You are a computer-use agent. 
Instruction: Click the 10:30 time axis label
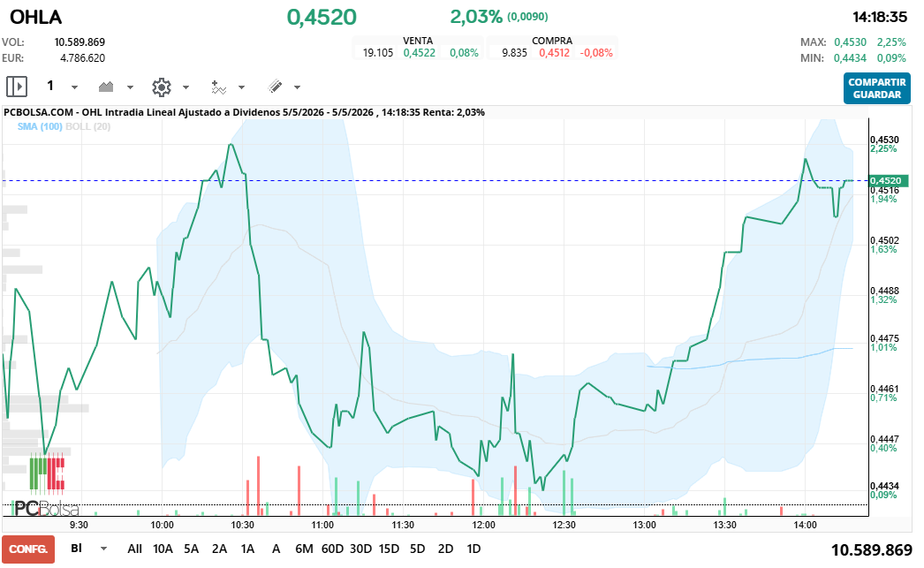point(242,525)
